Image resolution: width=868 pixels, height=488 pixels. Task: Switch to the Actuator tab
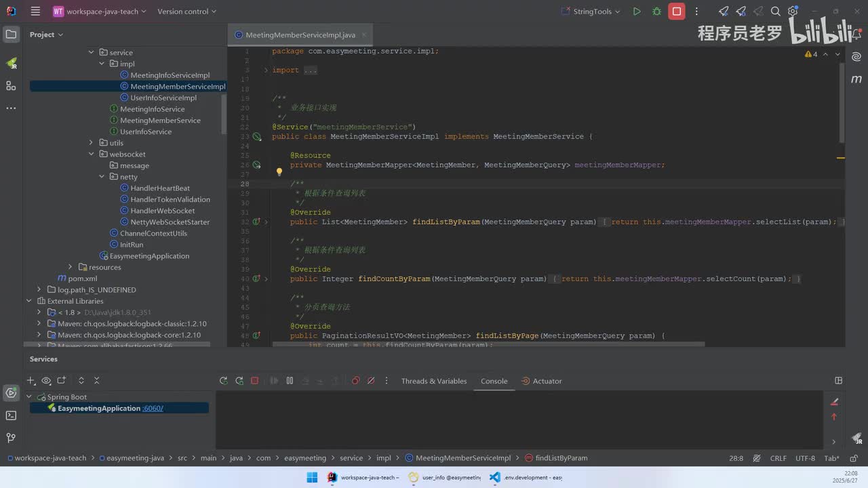(x=541, y=381)
